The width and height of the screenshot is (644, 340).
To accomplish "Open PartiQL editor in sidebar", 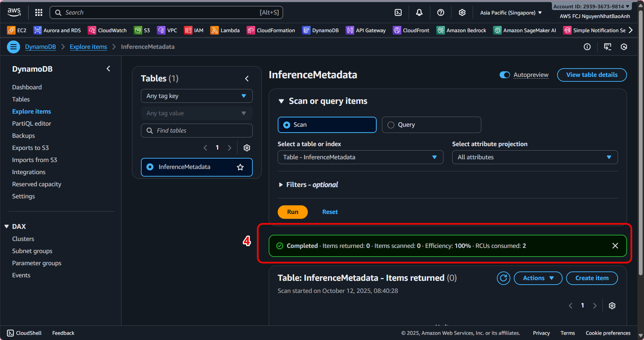I will (32, 124).
